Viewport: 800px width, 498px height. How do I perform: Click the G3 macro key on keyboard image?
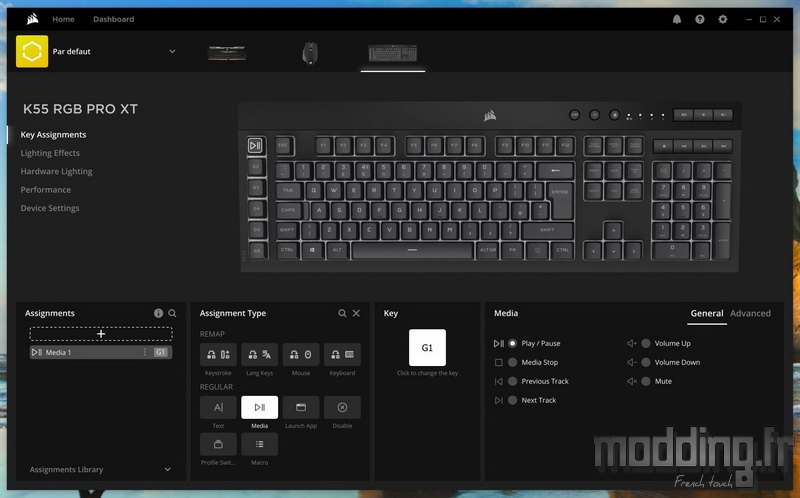click(256, 188)
